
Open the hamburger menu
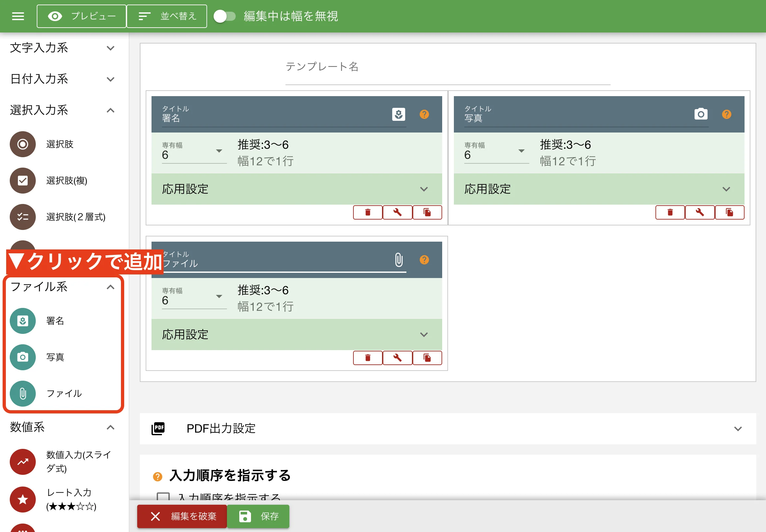[18, 16]
